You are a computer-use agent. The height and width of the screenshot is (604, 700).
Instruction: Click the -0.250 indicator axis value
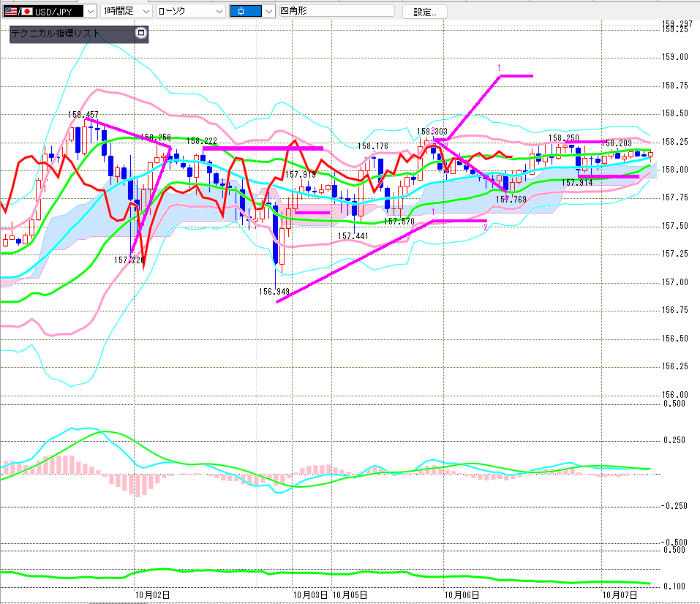coord(674,506)
